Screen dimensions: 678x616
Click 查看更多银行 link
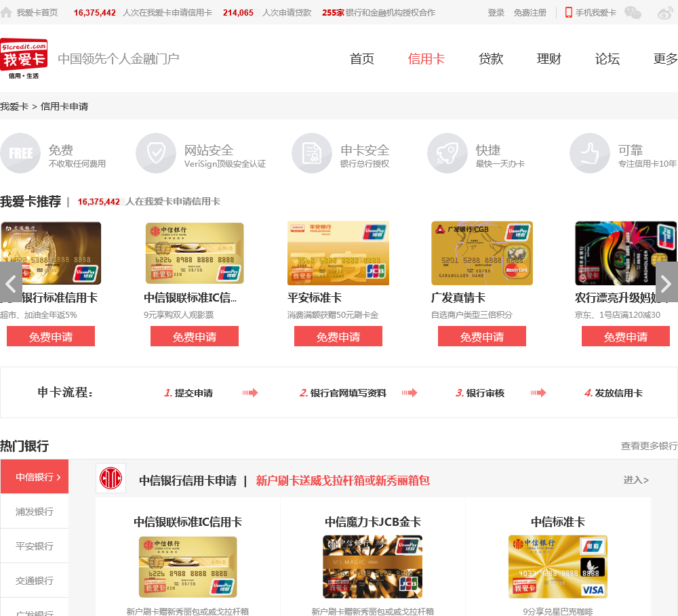pos(650,446)
